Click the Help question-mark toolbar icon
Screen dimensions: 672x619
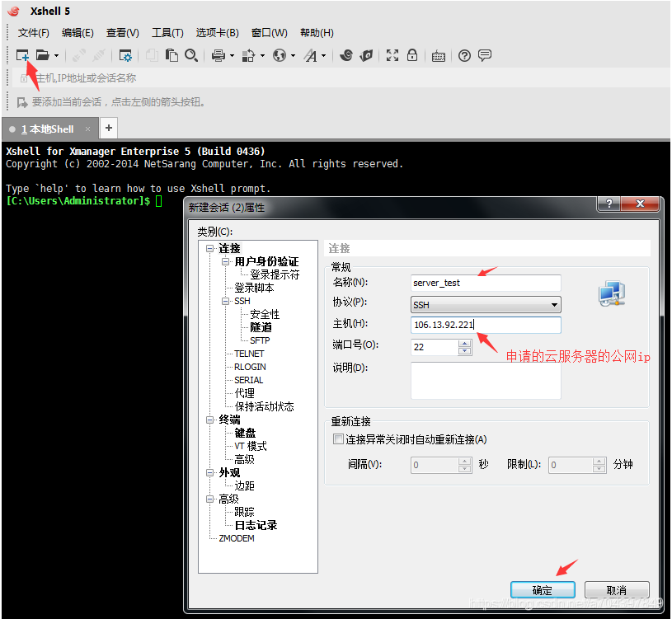tap(464, 56)
